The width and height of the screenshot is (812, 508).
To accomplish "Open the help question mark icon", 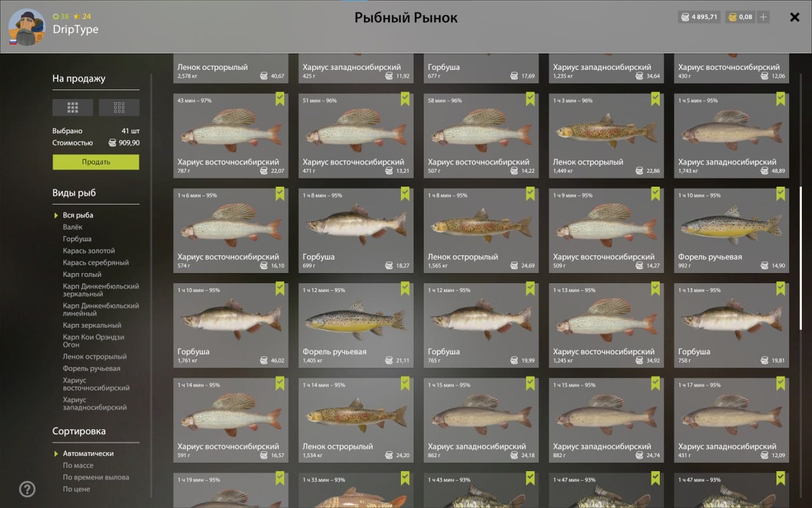I will [x=27, y=489].
